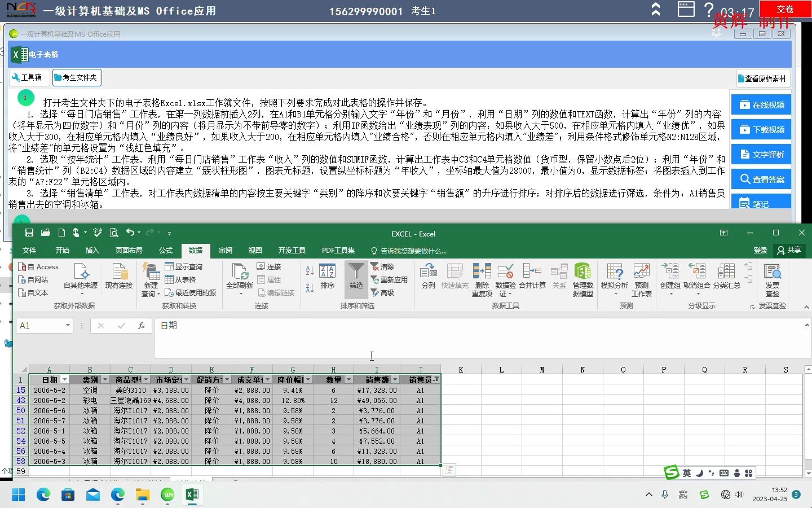Open filter dropdown for 促销方式 column
The width and height of the screenshot is (812, 508).
click(x=227, y=380)
